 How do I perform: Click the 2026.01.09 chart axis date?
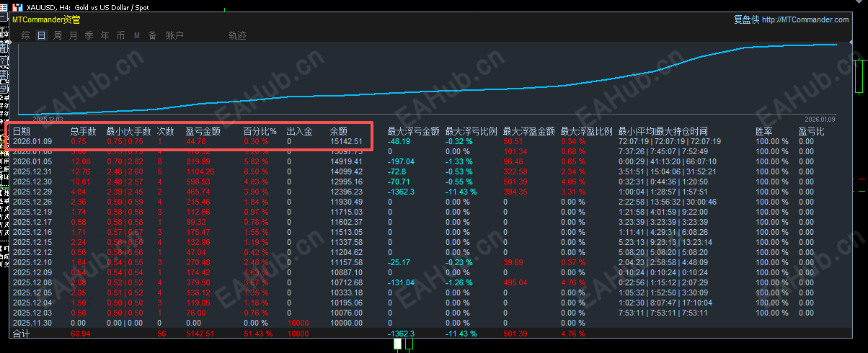[820, 119]
